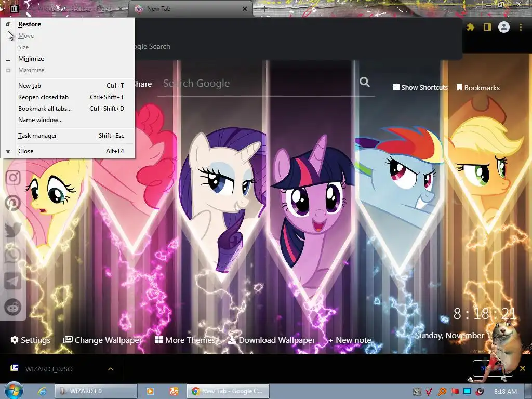Screen dimensions: 532x399
Task: Open the profile avatar icon
Action: click(504, 27)
